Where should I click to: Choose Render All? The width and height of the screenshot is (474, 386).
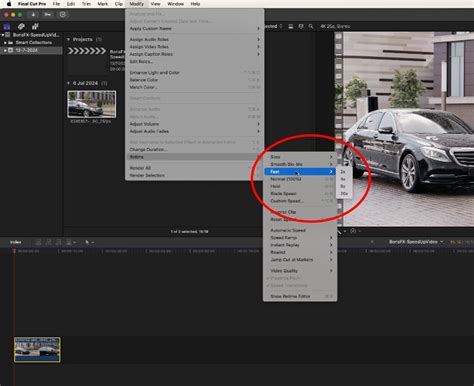click(194, 168)
